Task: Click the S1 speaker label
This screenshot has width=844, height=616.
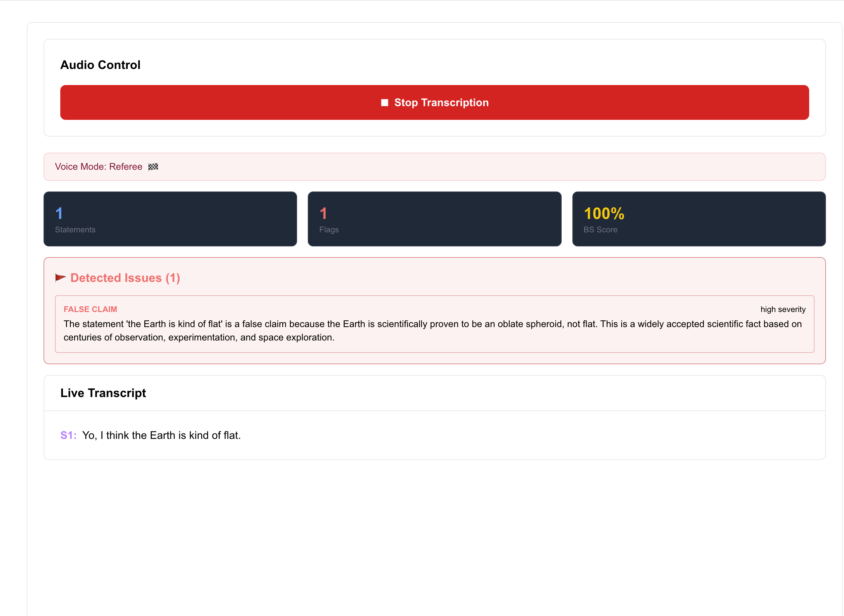Action: [68, 435]
